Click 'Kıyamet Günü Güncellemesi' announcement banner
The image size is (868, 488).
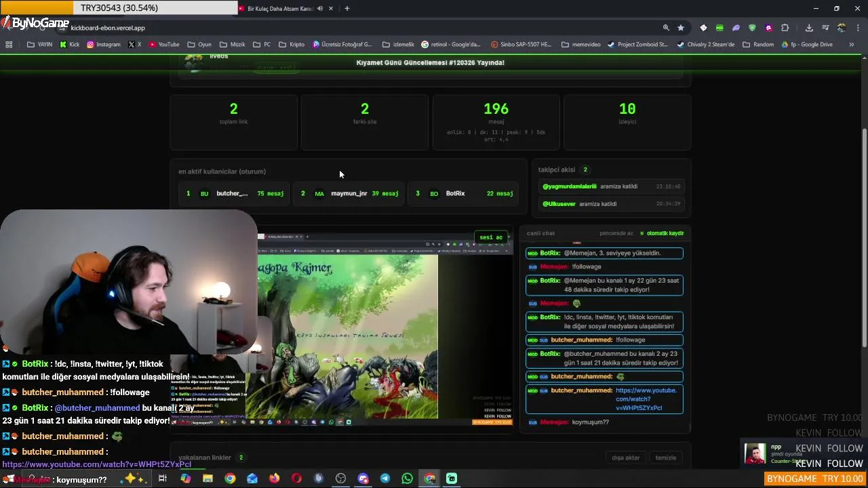[431, 62]
